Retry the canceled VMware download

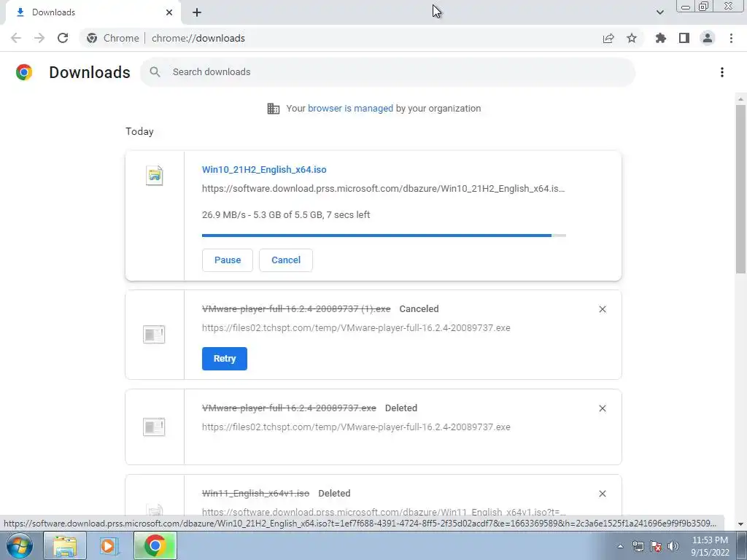pos(225,359)
